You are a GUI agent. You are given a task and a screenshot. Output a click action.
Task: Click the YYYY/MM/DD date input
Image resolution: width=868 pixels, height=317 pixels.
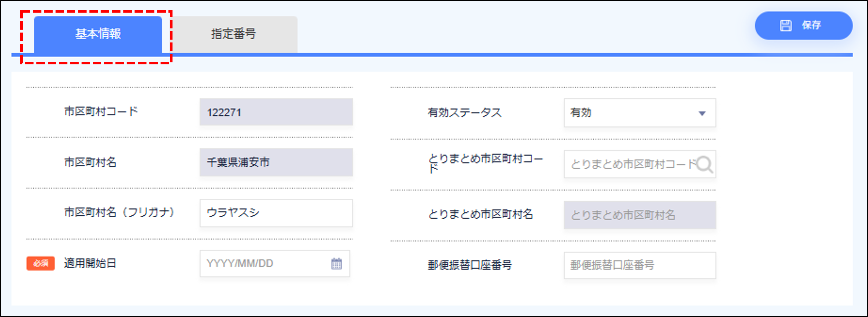point(263,264)
